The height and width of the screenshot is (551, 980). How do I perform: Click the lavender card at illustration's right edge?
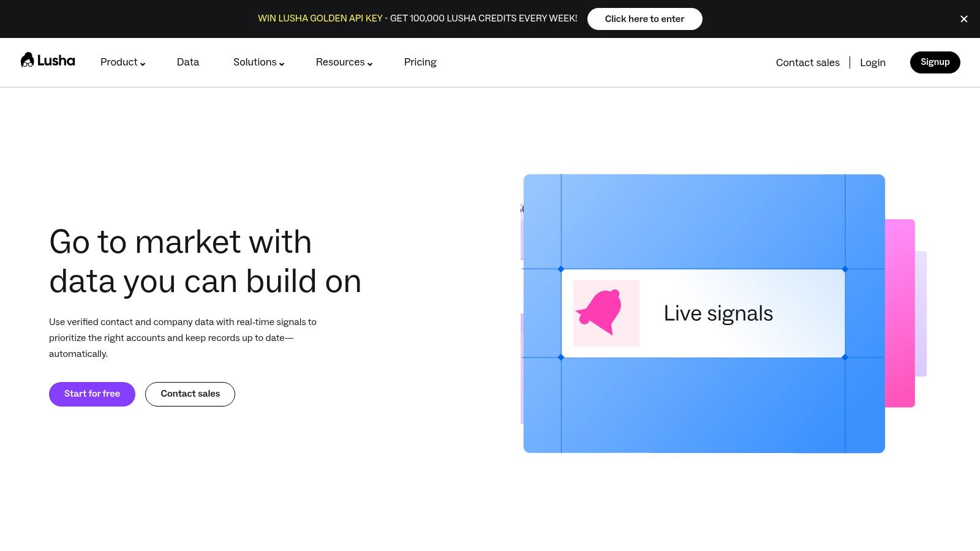(921, 313)
